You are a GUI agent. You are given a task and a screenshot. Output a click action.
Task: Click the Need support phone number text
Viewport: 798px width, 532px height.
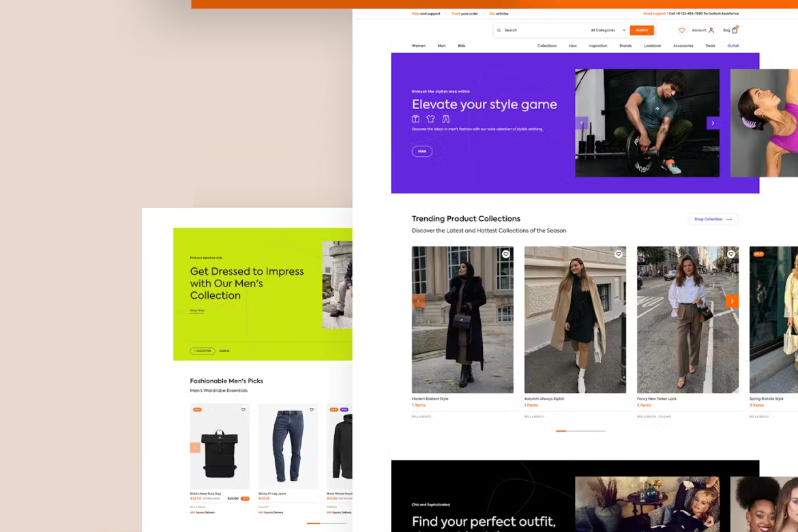(x=691, y=14)
